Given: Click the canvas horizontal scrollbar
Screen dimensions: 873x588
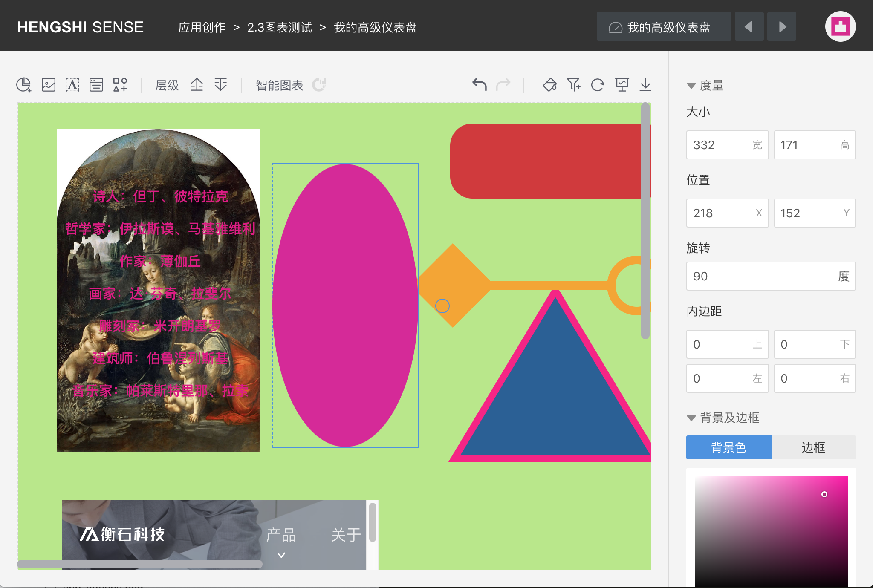Looking at the screenshot, I should (x=140, y=564).
